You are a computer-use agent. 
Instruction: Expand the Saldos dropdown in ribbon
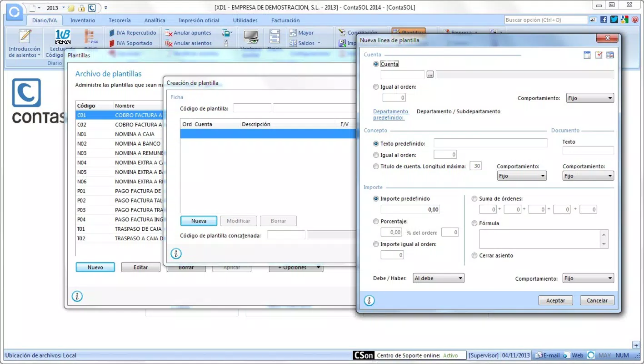(x=319, y=43)
